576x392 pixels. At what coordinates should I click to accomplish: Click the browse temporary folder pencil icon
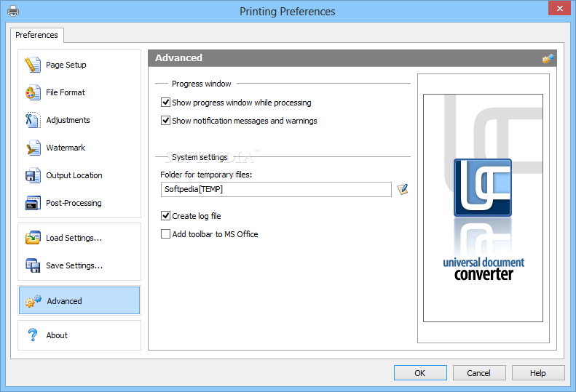pyautogui.click(x=403, y=189)
